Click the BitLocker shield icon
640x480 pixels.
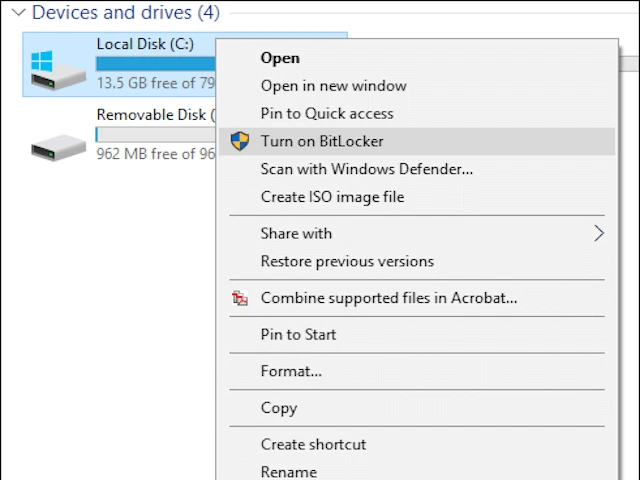(x=240, y=141)
